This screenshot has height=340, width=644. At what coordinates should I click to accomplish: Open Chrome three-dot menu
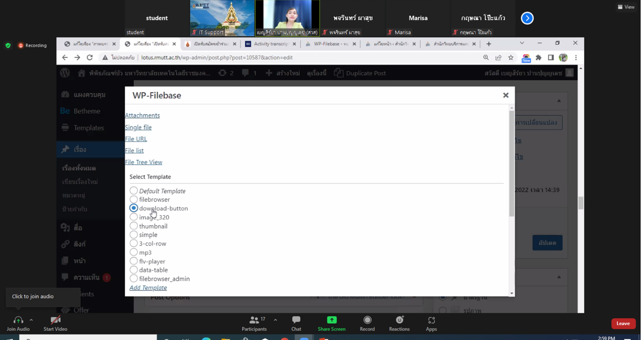tap(576, 58)
